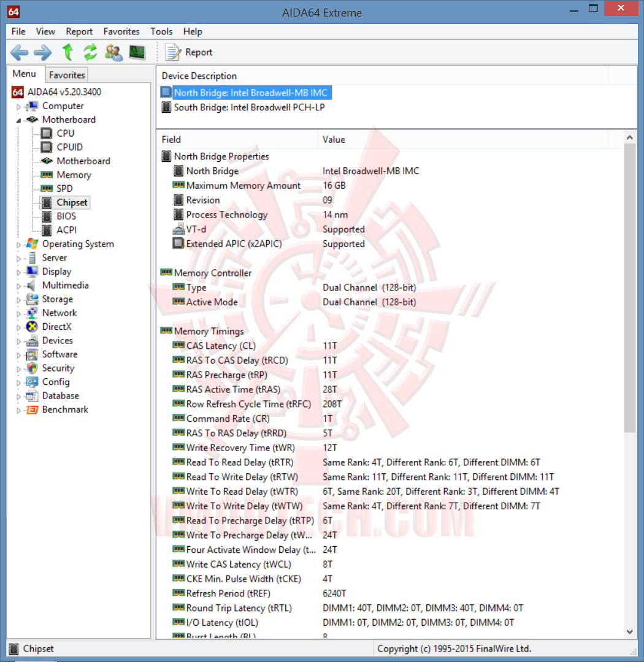Click the Display monitor icon
The width and height of the screenshot is (644, 662).
tap(32, 272)
